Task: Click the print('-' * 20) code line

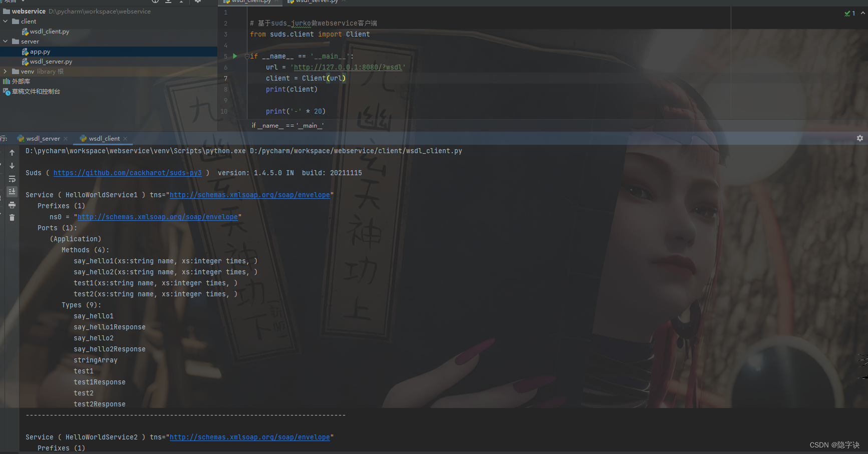Action: click(x=296, y=111)
